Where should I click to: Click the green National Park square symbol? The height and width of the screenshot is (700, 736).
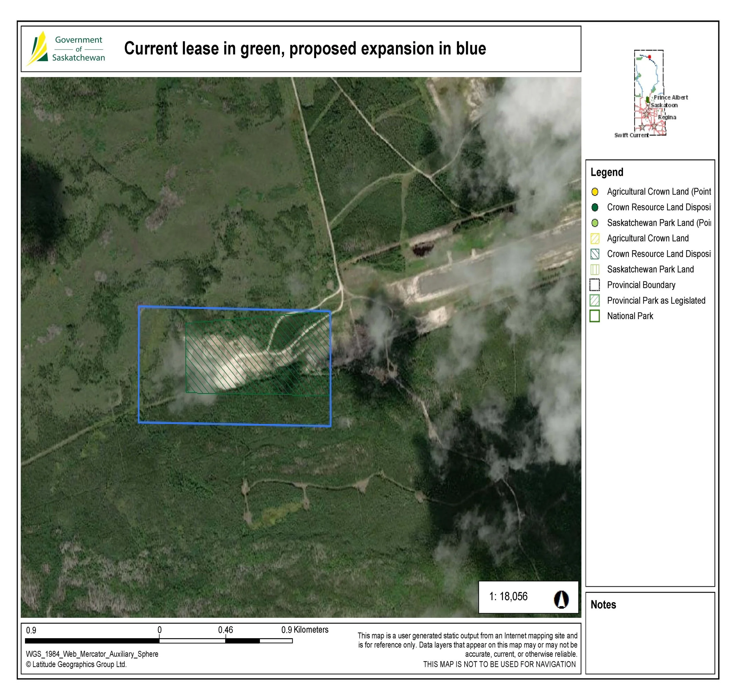click(x=595, y=316)
